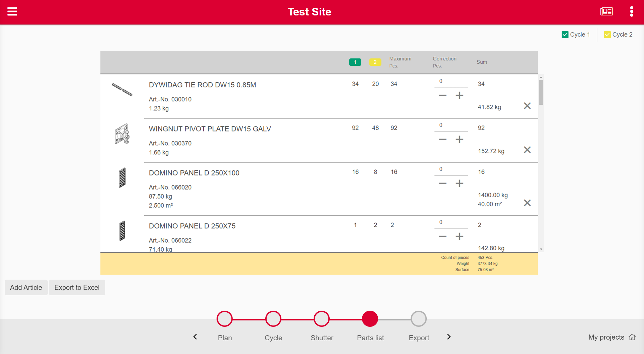Remove Domino Panel D 250X100 row
The height and width of the screenshot is (354, 644).
tap(527, 203)
